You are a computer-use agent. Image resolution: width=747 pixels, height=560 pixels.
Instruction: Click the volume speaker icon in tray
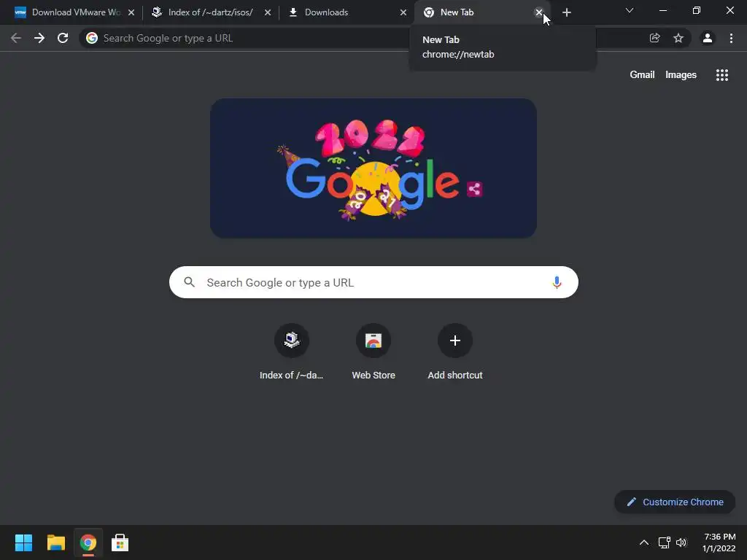coord(681,542)
